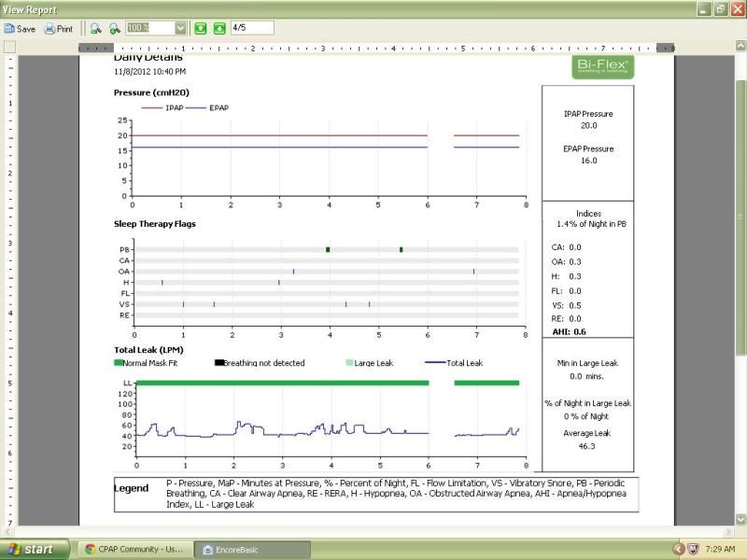The image size is (747, 560).
Task: Click the OA event marker near hour 7
Action: coord(473,272)
